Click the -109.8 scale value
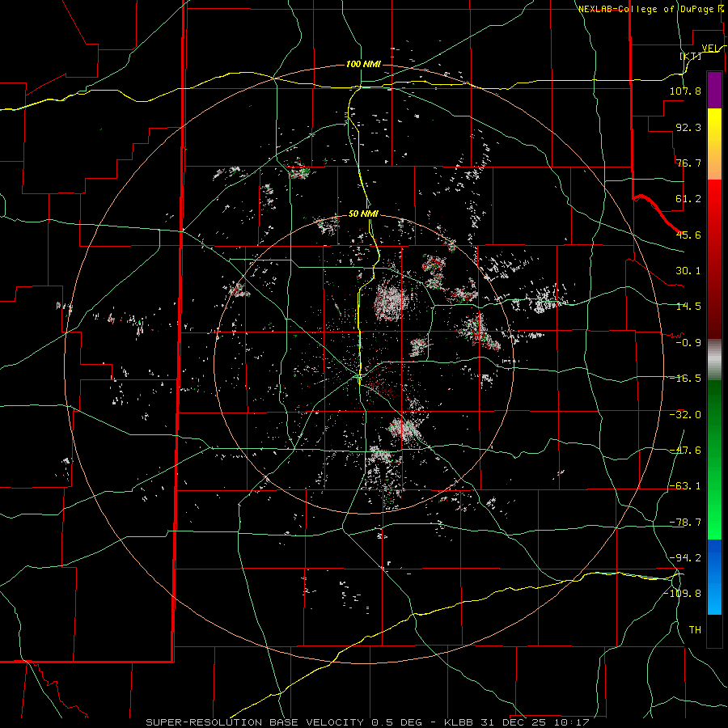 point(683,594)
